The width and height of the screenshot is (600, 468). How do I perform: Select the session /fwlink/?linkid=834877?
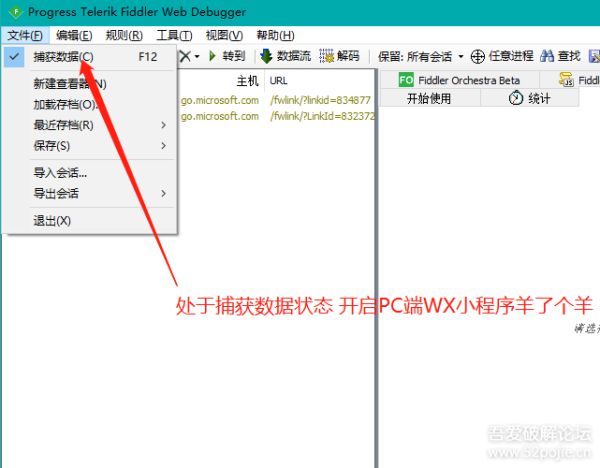[320, 100]
